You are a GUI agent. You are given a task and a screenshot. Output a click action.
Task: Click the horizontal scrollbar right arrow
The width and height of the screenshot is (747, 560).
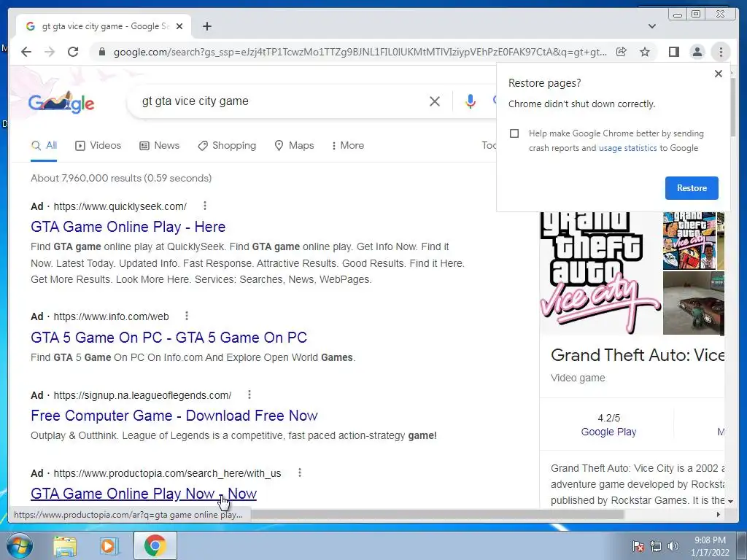tap(719, 514)
